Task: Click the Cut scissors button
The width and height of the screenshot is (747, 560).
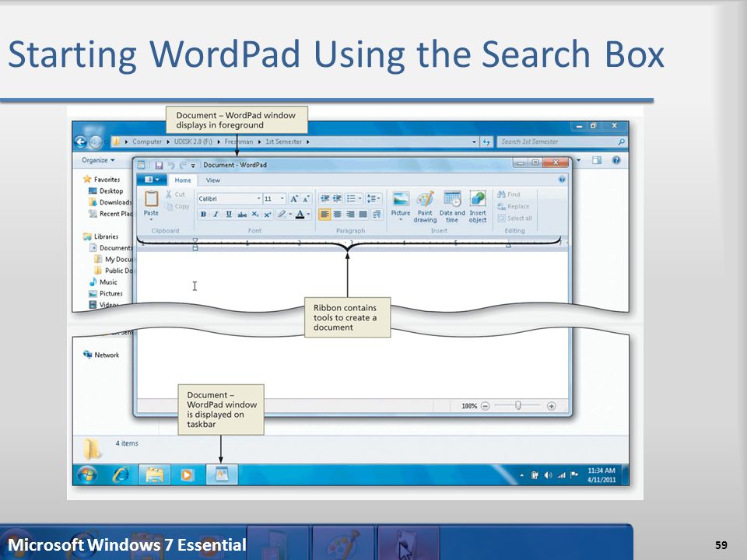Action: 175,194
